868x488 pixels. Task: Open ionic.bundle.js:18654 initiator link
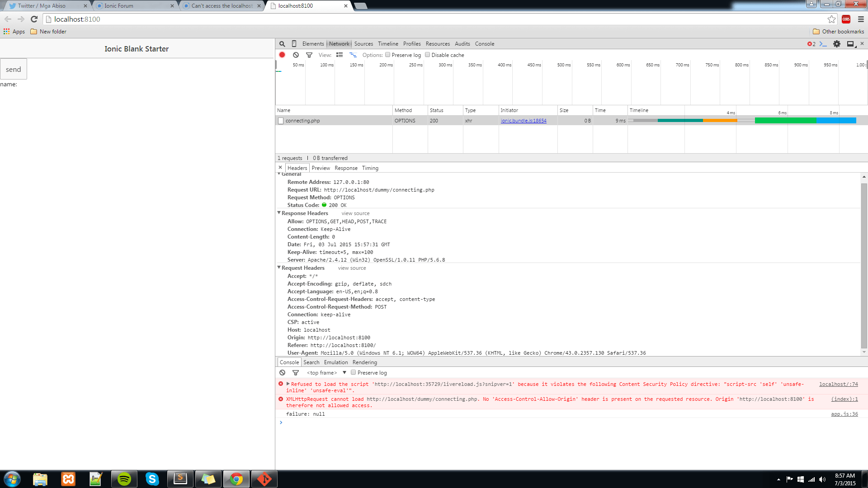point(524,121)
